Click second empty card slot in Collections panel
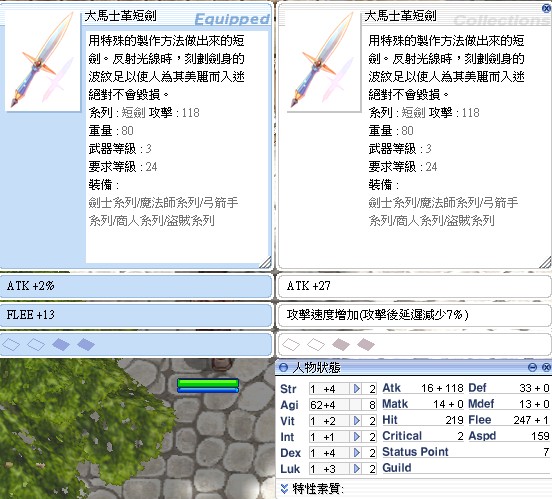The image size is (552, 499). tap(316, 344)
